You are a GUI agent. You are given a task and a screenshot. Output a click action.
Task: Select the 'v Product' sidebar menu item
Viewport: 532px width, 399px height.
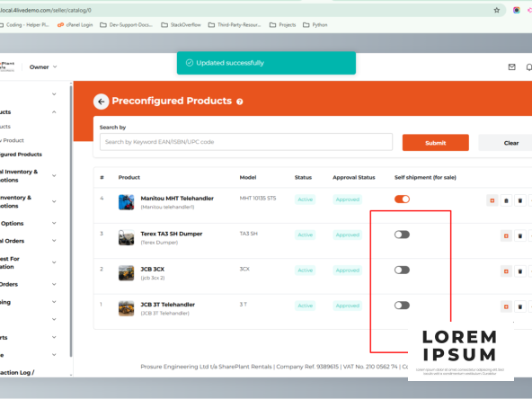[x=12, y=140]
